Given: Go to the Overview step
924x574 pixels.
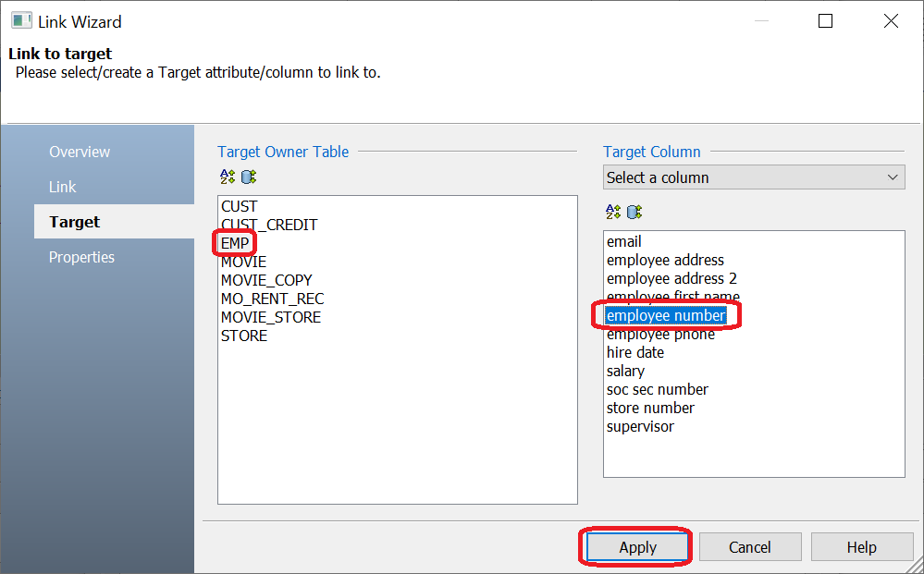Looking at the screenshot, I should click(80, 152).
